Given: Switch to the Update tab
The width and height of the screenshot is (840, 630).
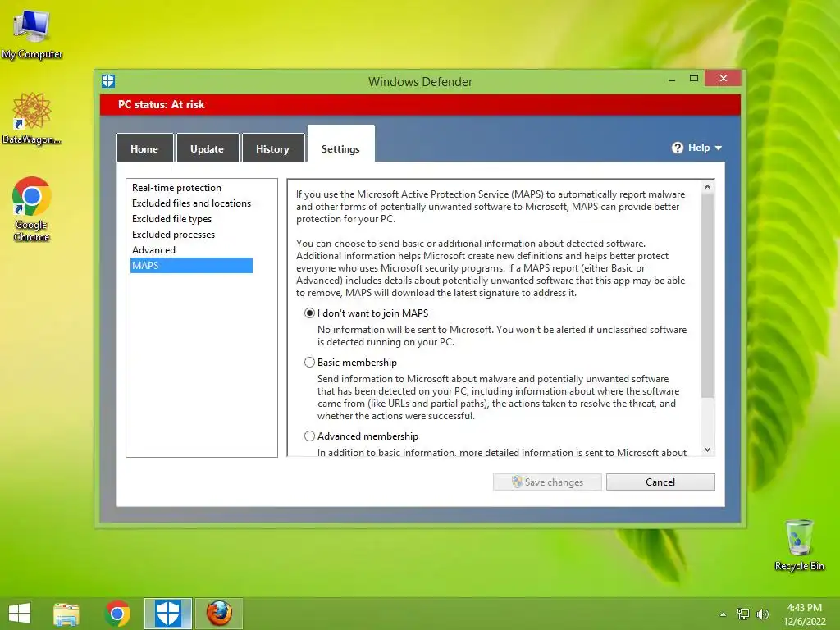Looking at the screenshot, I should (208, 148).
